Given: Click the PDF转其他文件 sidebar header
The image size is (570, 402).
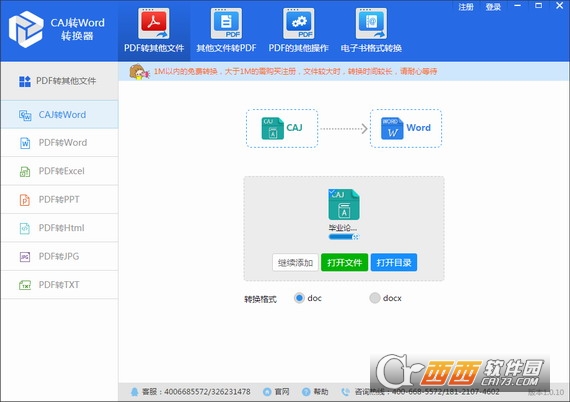Looking at the screenshot, I should [59, 81].
